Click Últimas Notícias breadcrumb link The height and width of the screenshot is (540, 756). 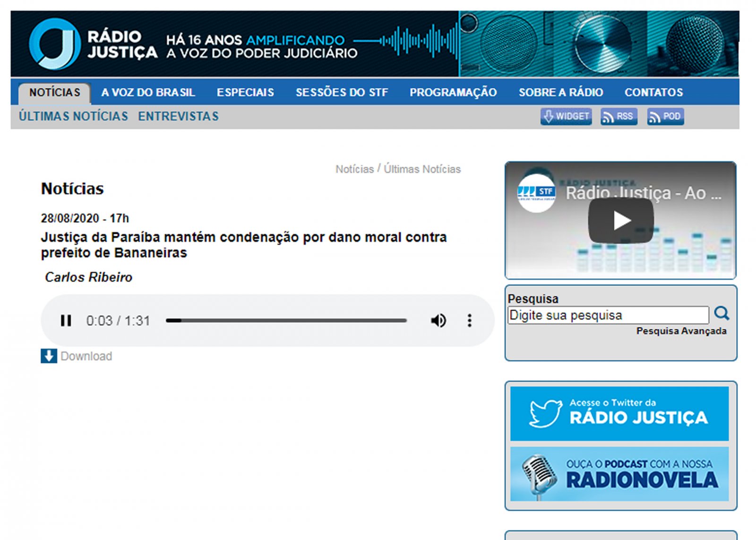pos(422,169)
